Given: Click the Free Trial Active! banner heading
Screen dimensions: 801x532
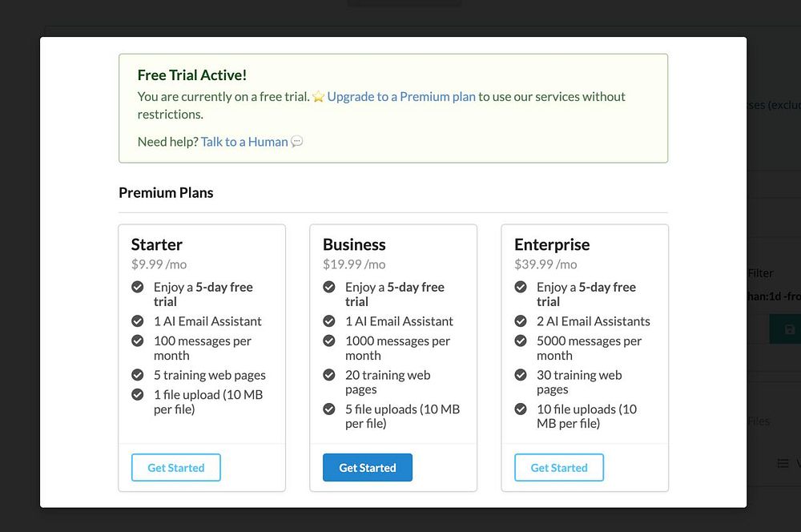Looking at the screenshot, I should [192, 75].
